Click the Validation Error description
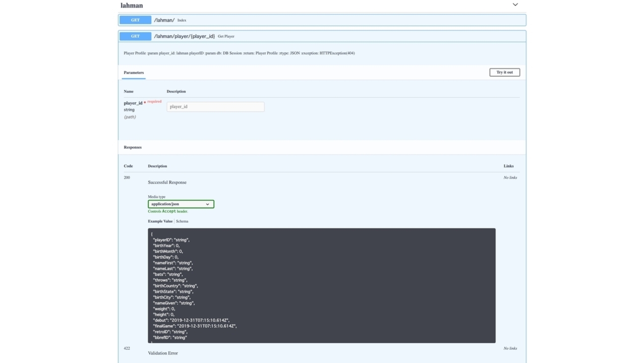The width and height of the screenshot is (644, 363). point(163,353)
